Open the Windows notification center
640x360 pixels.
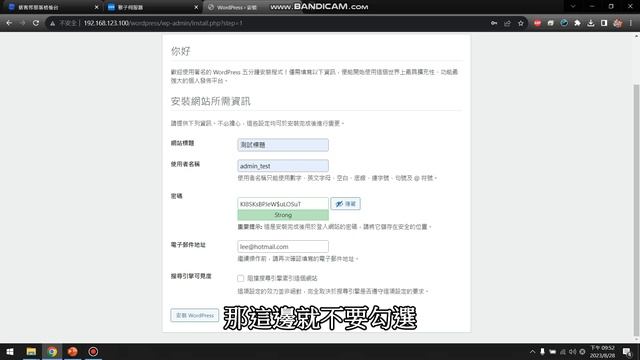[x=627, y=352]
